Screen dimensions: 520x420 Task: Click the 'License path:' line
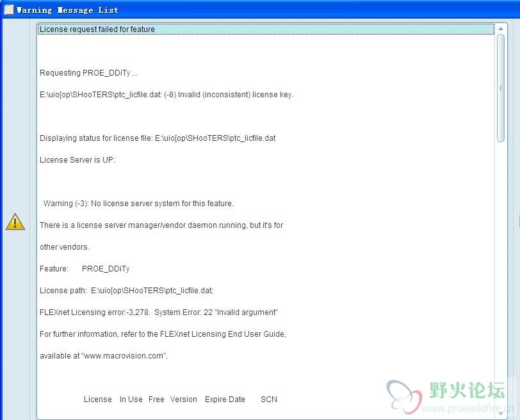(126, 291)
